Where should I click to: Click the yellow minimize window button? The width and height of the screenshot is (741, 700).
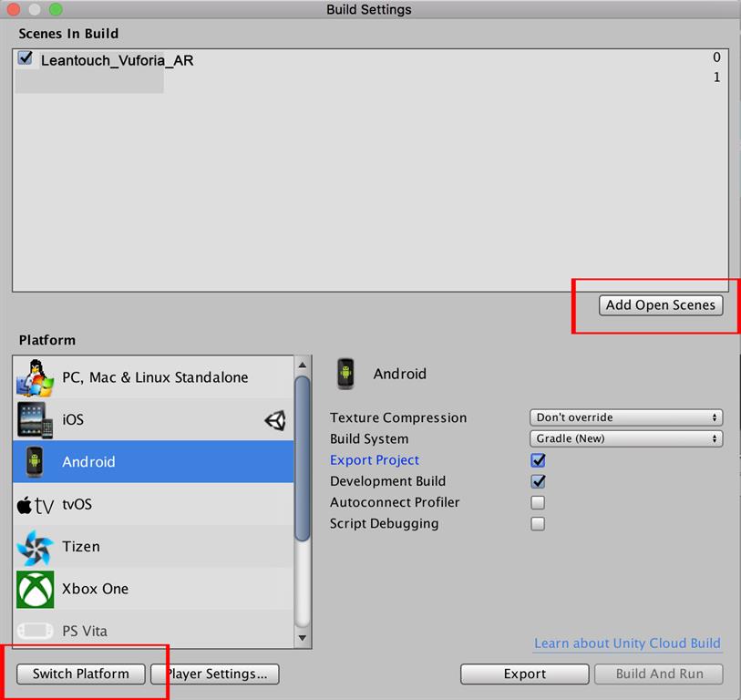point(35,9)
